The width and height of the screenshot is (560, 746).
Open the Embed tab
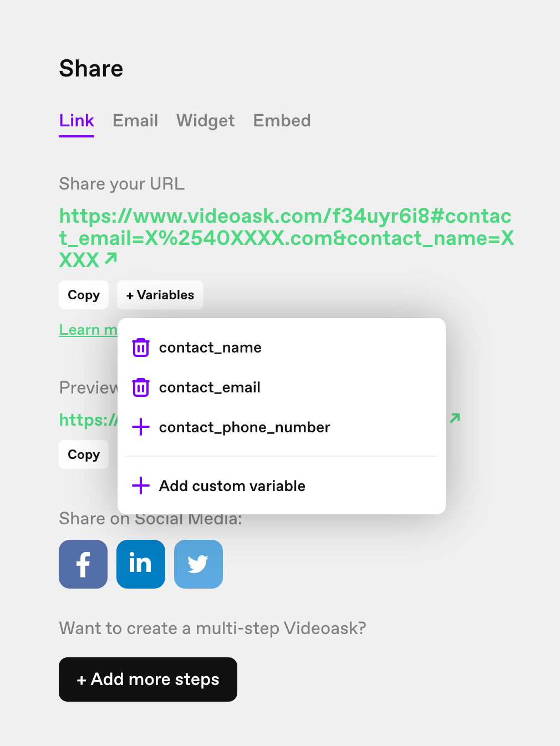point(282,121)
